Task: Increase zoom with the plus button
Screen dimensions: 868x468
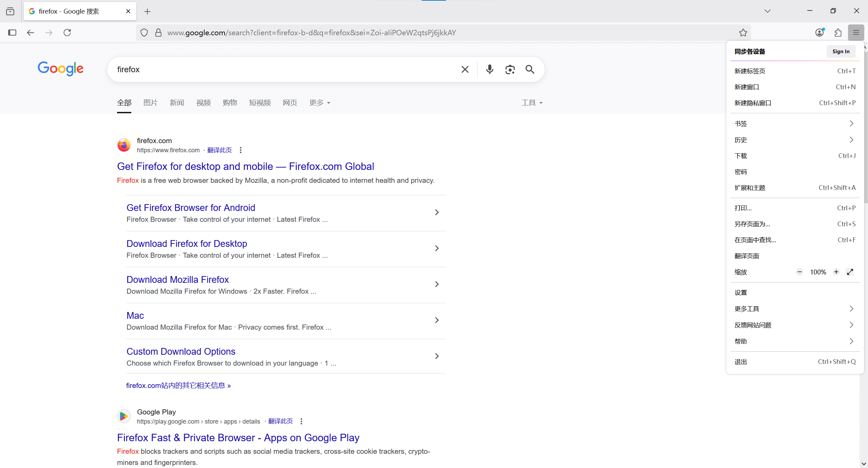Action: [x=836, y=272]
